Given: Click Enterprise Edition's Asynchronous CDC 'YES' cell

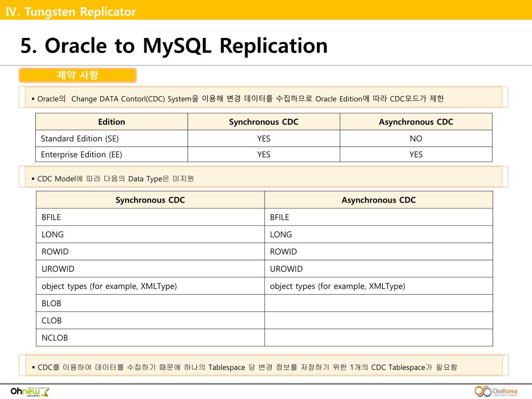Looking at the screenshot, I should coord(416,154).
